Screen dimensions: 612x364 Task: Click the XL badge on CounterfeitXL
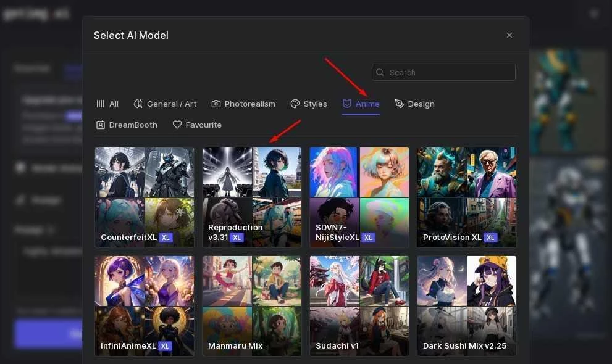click(166, 238)
